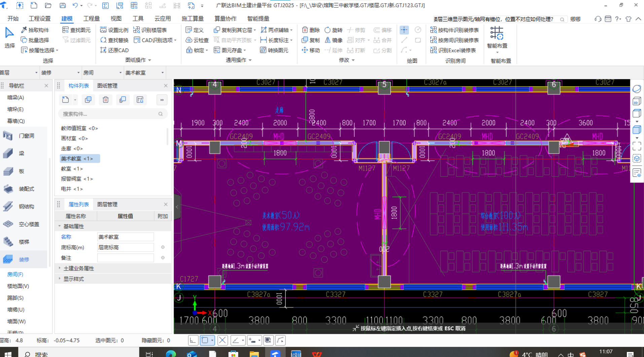The height and width of the screenshot is (357, 644).
Task: Click the 搜索构件 search field
Action: pos(113,114)
